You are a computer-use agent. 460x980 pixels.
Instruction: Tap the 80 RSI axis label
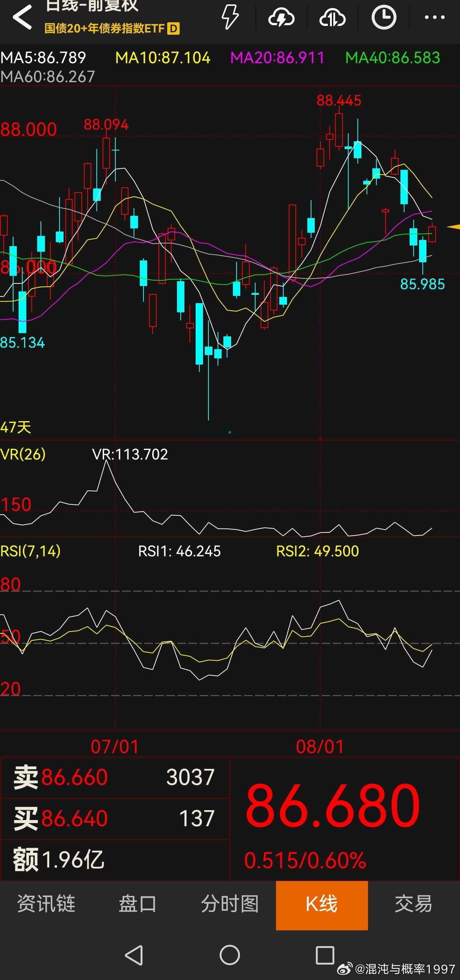point(10,584)
